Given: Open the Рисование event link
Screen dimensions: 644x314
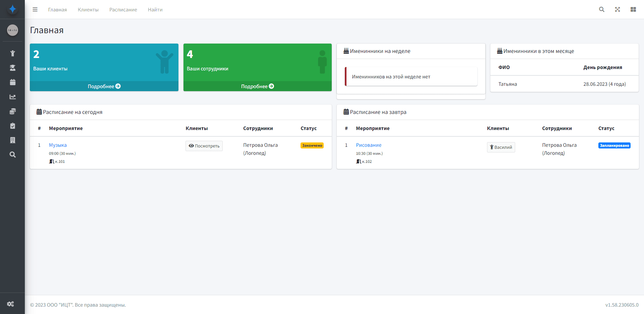Looking at the screenshot, I should (x=369, y=145).
